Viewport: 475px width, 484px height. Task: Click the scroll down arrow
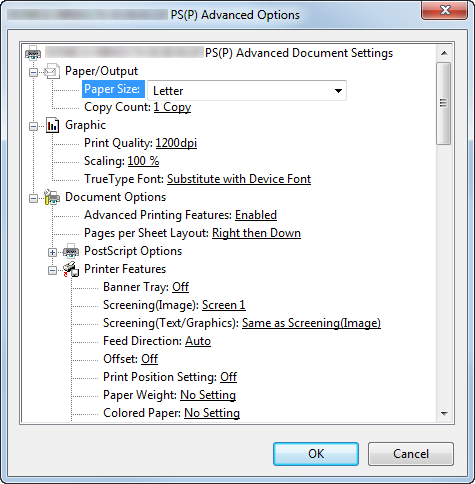(x=444, y=413)
